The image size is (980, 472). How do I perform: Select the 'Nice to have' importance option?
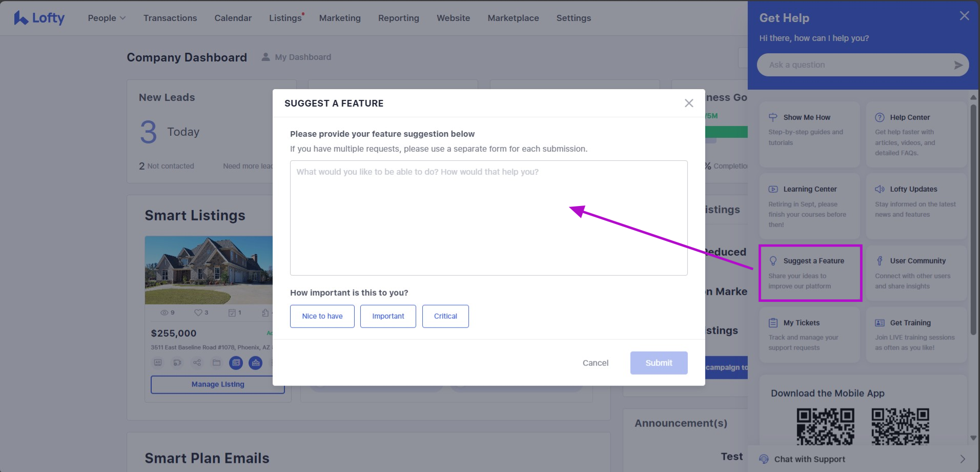click(322, 316)
